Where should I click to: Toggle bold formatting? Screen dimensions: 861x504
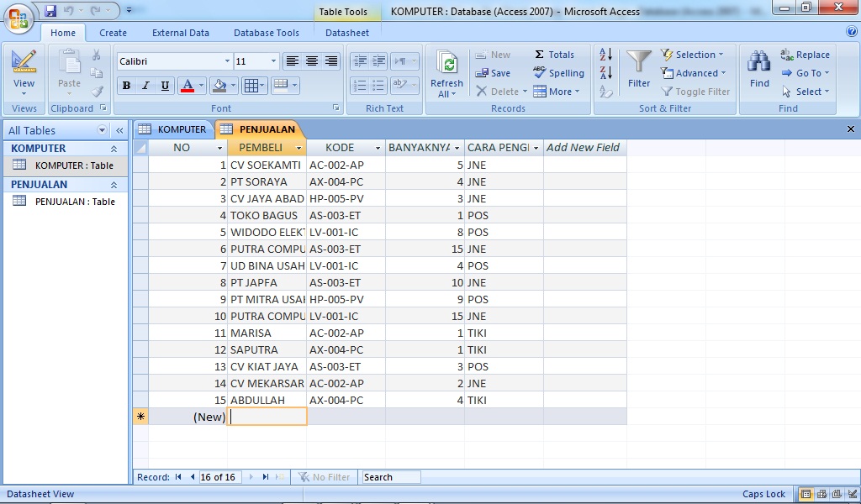126,85
